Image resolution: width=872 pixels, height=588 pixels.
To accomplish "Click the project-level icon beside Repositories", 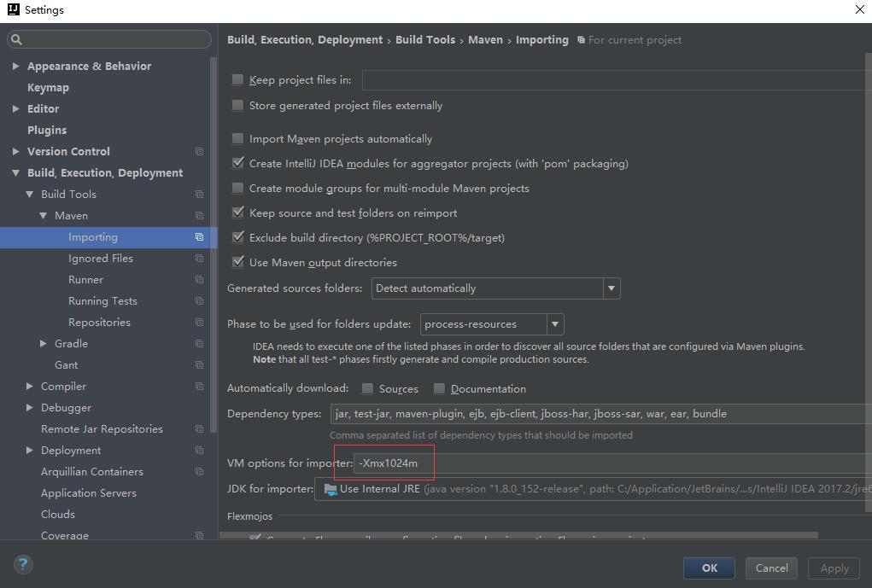I will click(199, 323).
